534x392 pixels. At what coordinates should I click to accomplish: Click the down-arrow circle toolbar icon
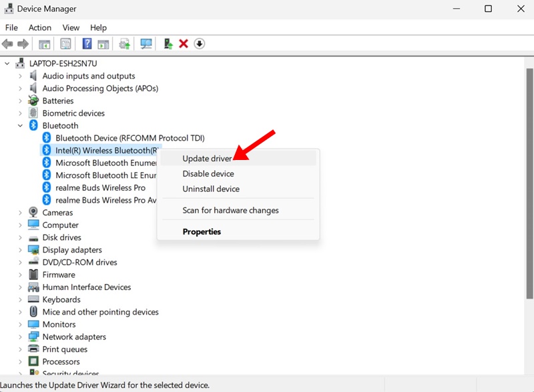click(200, 43)
